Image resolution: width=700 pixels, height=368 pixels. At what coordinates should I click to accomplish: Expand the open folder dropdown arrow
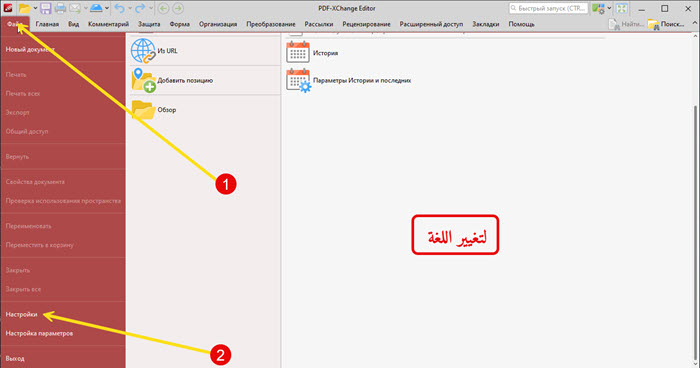tap(35, 8)
